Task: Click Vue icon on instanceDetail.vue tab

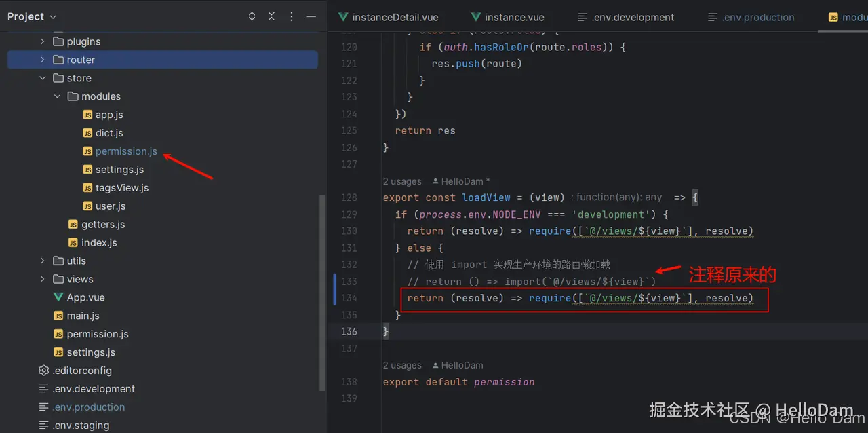Action: (x=343, y=17)
